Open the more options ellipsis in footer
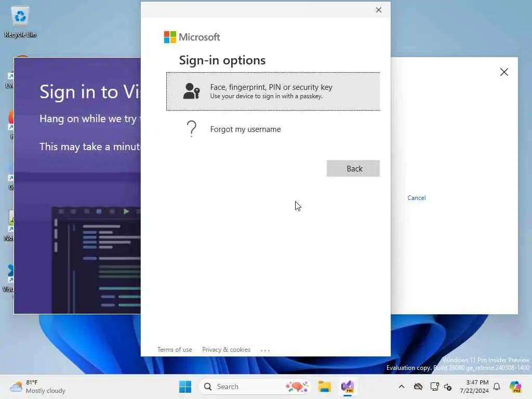 point(265,350)
